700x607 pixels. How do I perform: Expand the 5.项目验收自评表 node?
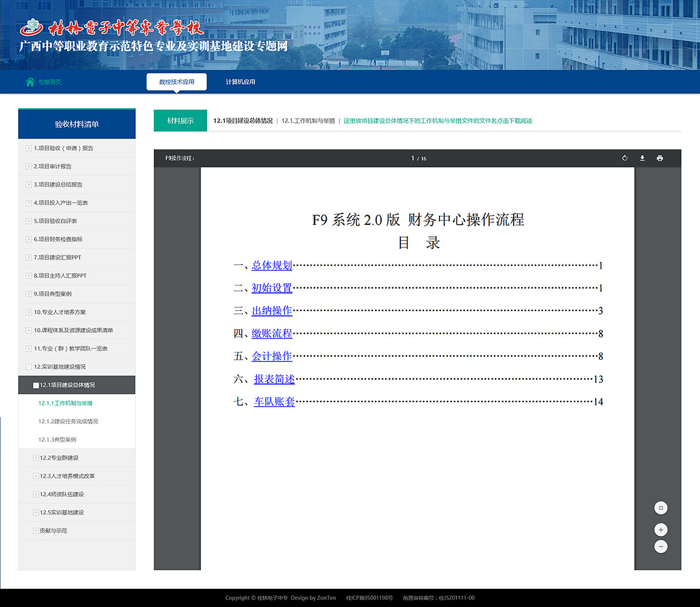tap(28, 221)
